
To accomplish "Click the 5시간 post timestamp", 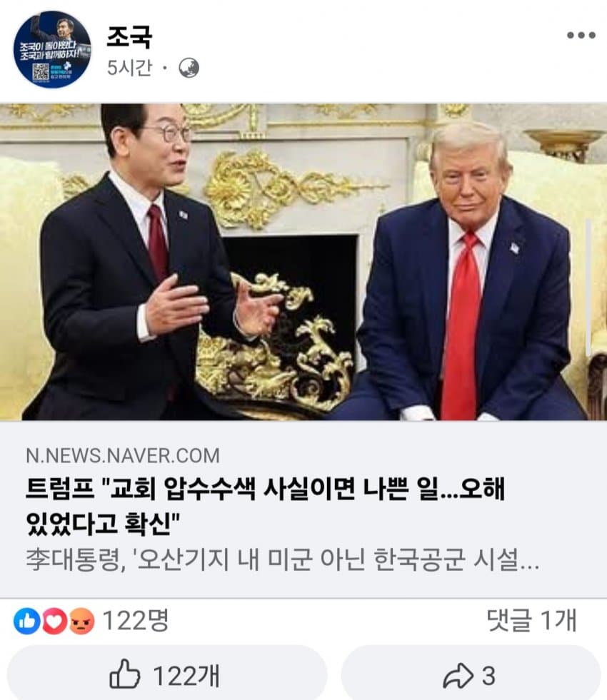I will [x=129, y=68].
